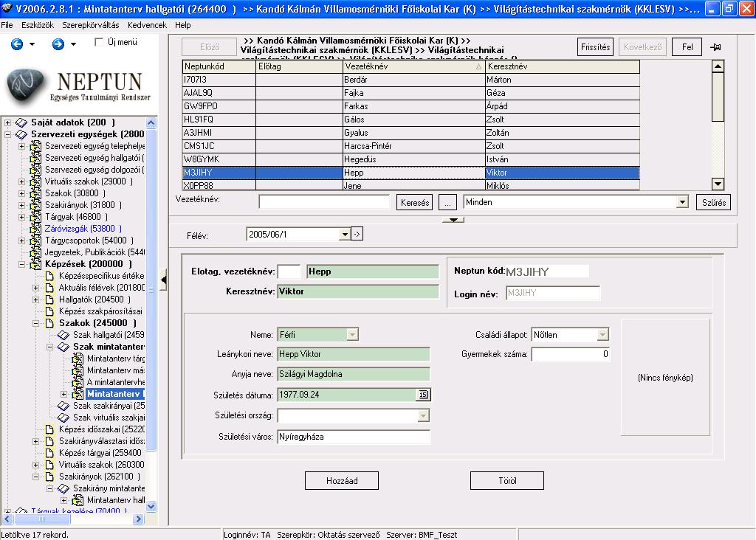Click the Szakirányok (31800) tree icon
This screenshot has width=756, height=540.
pyautogui.click(x=35, y=205)
